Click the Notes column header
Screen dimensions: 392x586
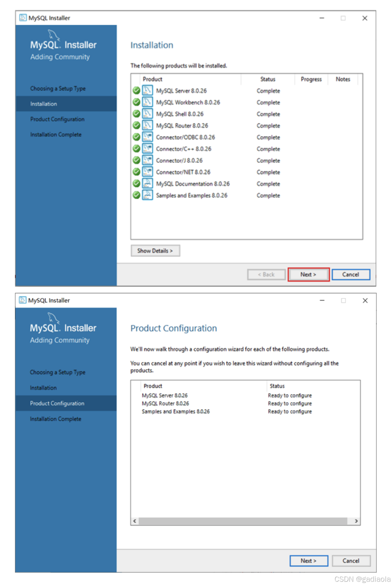[x=343, y=79]
